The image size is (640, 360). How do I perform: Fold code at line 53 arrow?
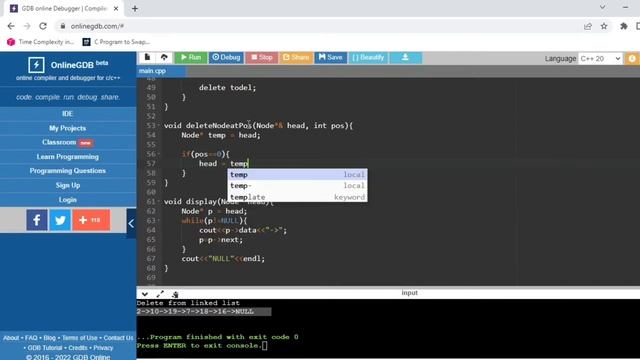159,125
